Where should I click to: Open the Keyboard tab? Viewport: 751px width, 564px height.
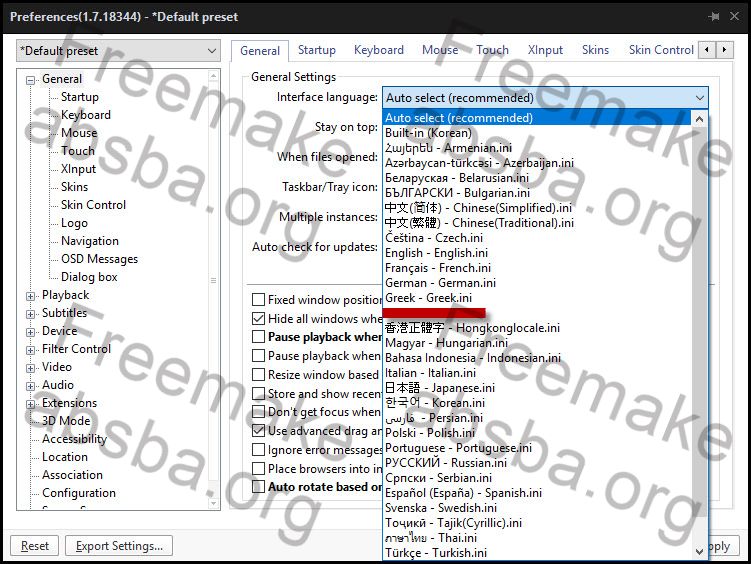(x=379, y=50)
